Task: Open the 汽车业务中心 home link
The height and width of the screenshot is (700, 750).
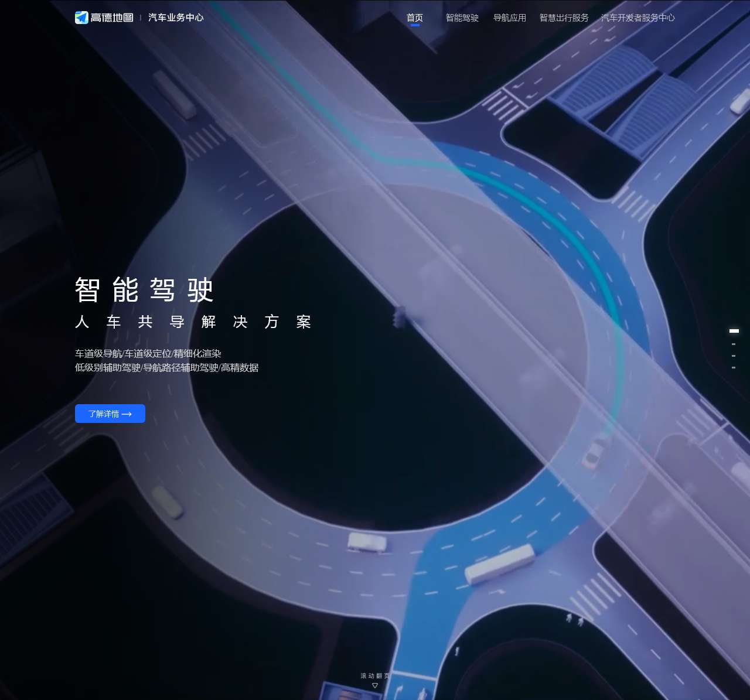Action: click(x=176, y=18)
